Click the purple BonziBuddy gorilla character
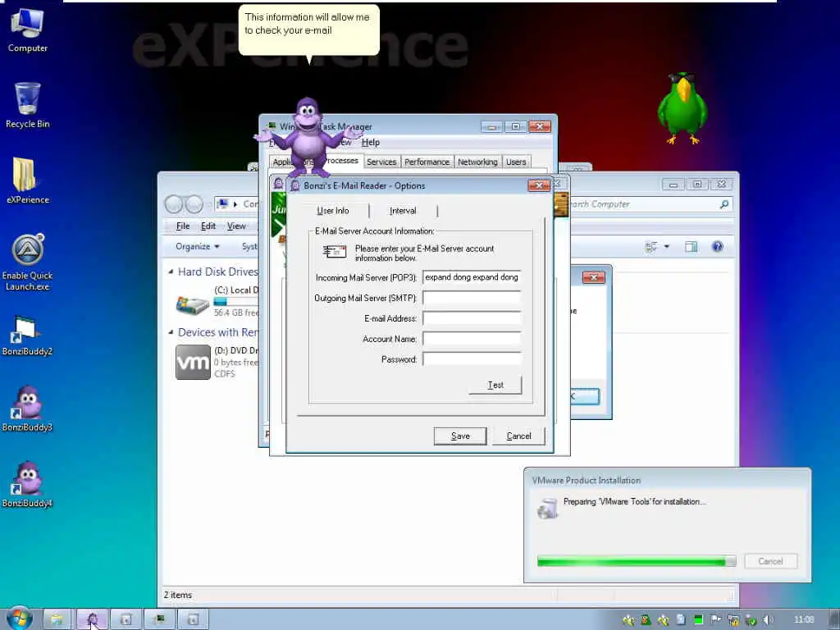The height and width of the screenshot is (630, 840). tap(308, 137)
